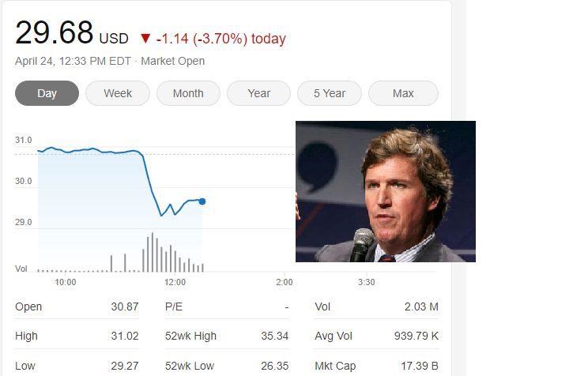Click the Vol label on the chart axis
Image resolution: width=588 pixels, height=376 pixels.
[21, 269]
